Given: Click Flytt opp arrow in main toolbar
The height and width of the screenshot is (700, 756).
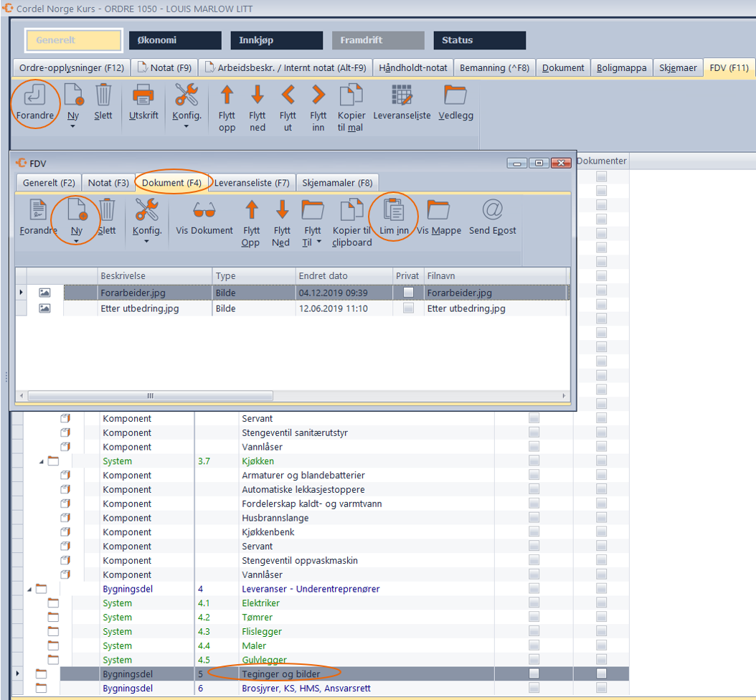Looking at the screenshot, I should [x=227, y=95].
